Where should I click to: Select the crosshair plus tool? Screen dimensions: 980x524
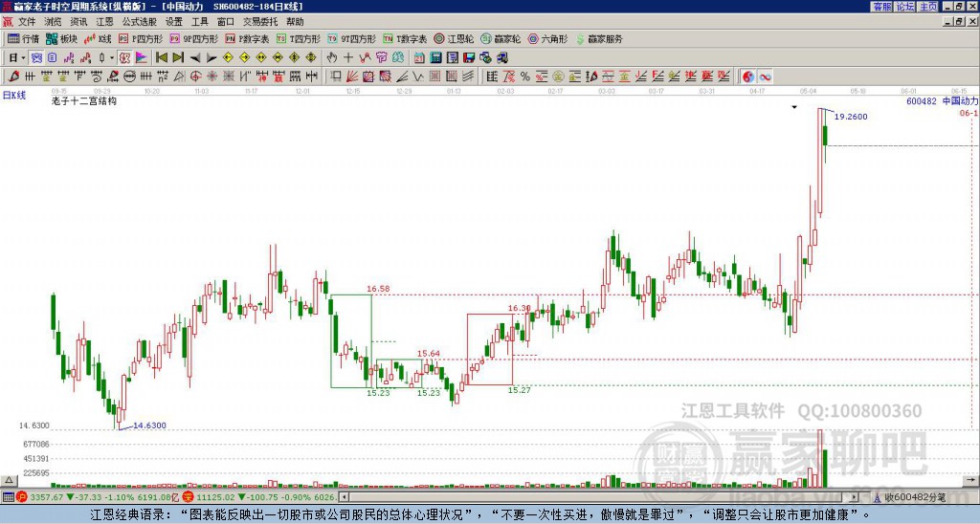click(348, 58)
